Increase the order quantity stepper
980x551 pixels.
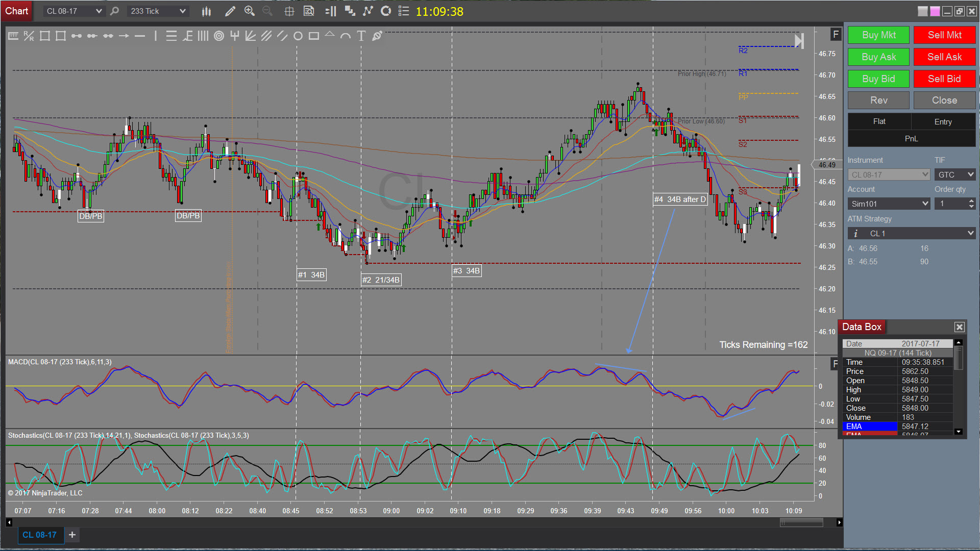point(971,201)
